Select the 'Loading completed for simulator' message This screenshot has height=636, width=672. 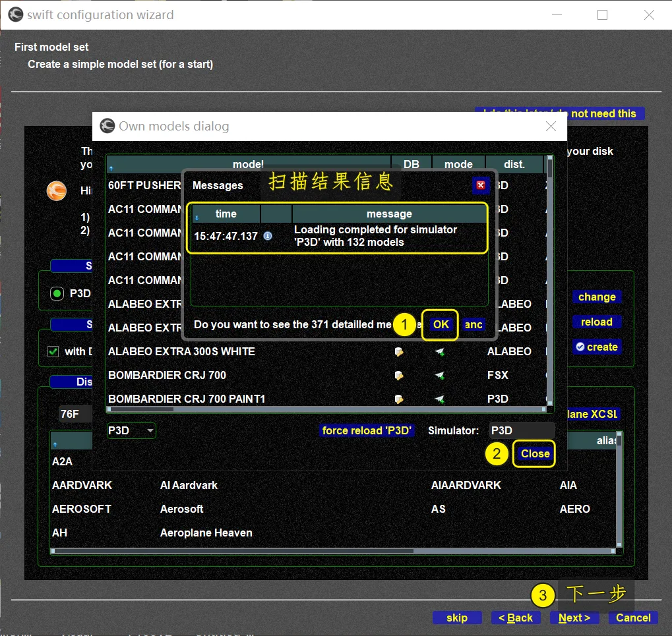tap(338, 236)
